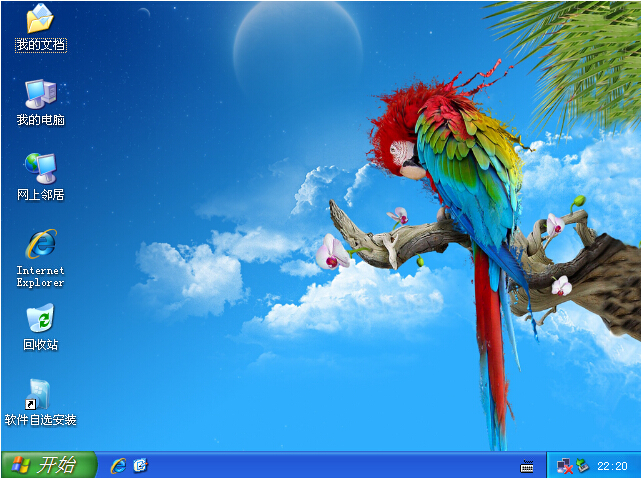Viewport: 641px width, 478px height.
Task: Select the 回收站 recycle bin icon
Action: pyautogui.click(x=40, y=319)
